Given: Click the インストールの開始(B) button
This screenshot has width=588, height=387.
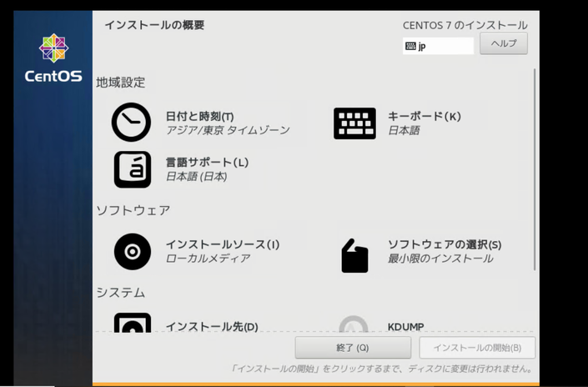Looking at the screenshot, I should click(477, 348).
